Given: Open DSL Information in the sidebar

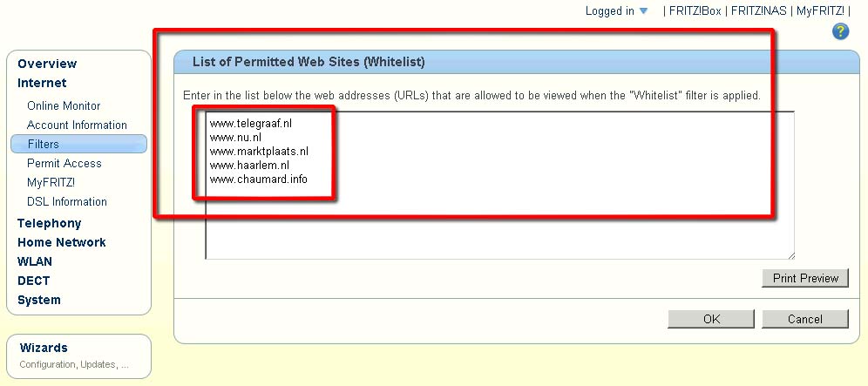Looking at the screenshot, I should [x=67, y=201].
